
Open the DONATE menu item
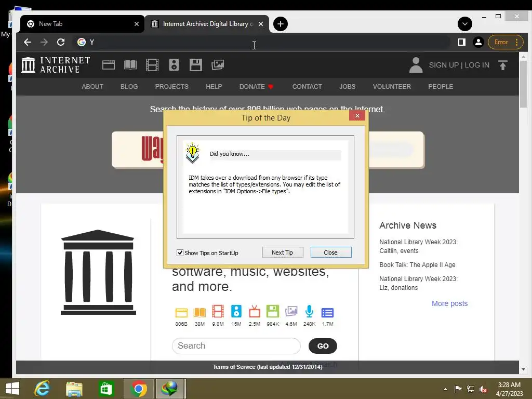(x=256, y=87)
